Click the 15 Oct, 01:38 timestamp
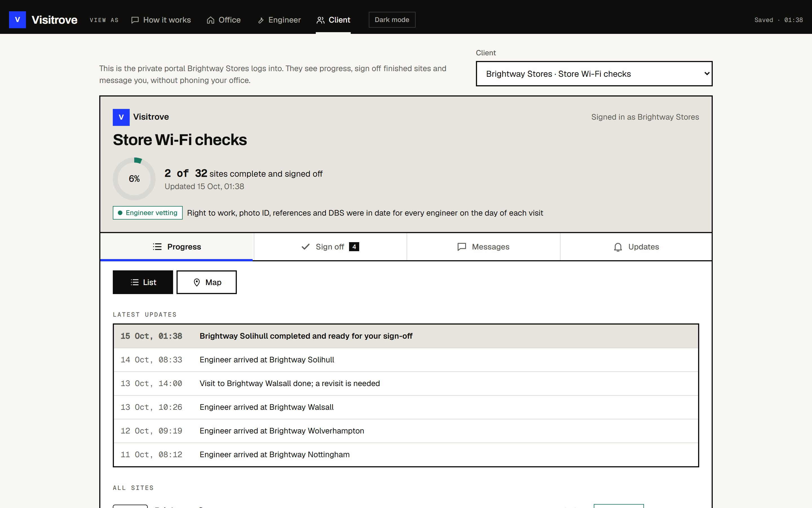This screenshot has width=812, height=508. click(x=151, y=336)
